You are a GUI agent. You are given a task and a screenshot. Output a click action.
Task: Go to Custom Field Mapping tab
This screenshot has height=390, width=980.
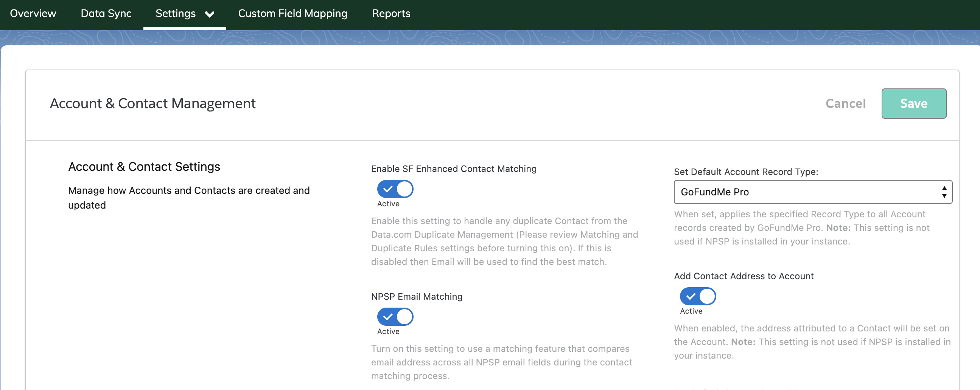click(x=292, y=14)
